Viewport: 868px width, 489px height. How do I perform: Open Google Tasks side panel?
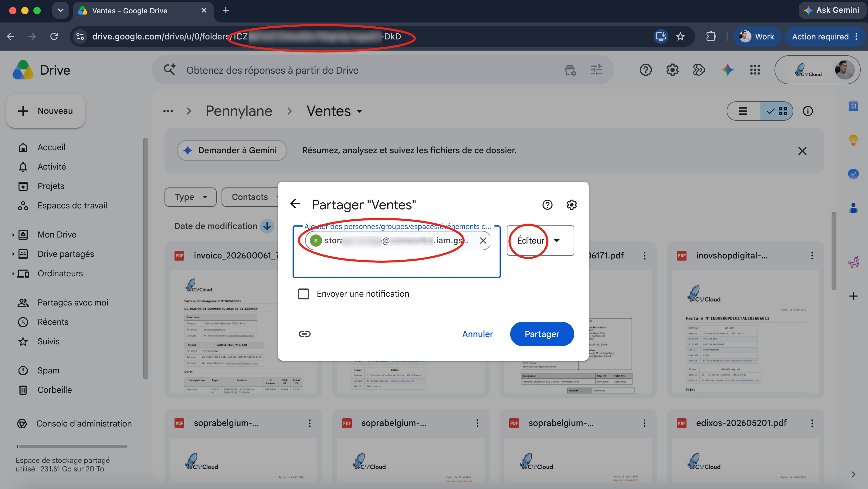pos(853,174)
